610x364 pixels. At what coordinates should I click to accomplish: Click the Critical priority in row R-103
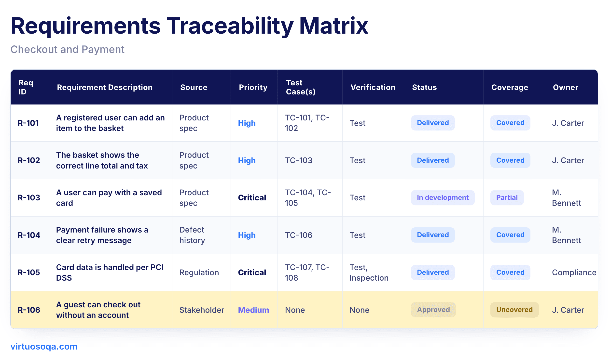[x=252, y=198]
